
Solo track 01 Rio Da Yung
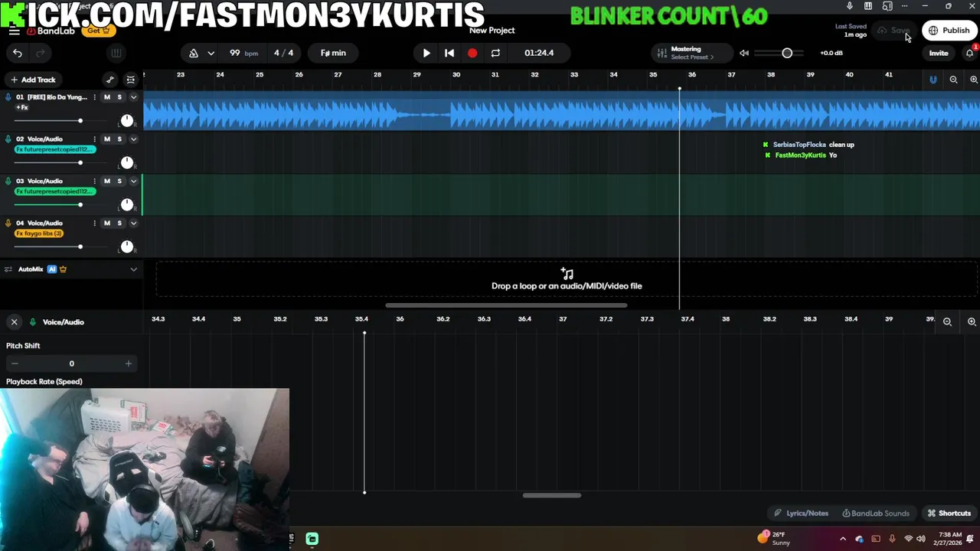pos(119,97)
